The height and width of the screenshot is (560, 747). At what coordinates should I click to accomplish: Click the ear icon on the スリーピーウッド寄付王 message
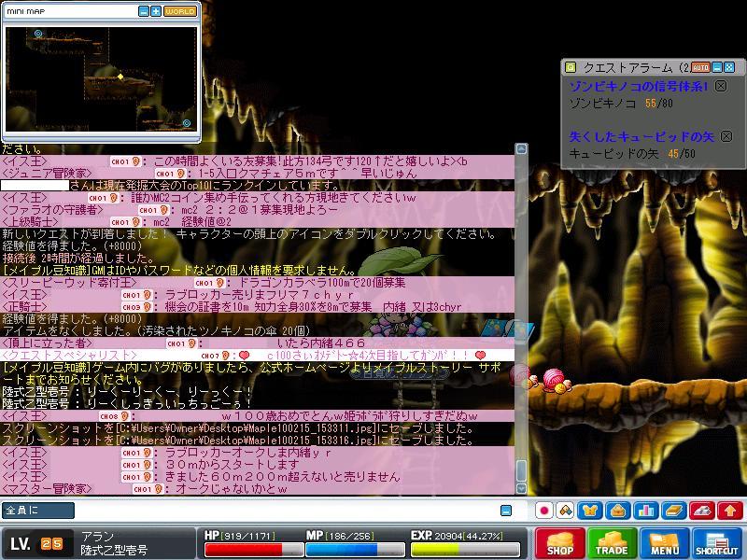pyautogui.click(x=219, y=283)
